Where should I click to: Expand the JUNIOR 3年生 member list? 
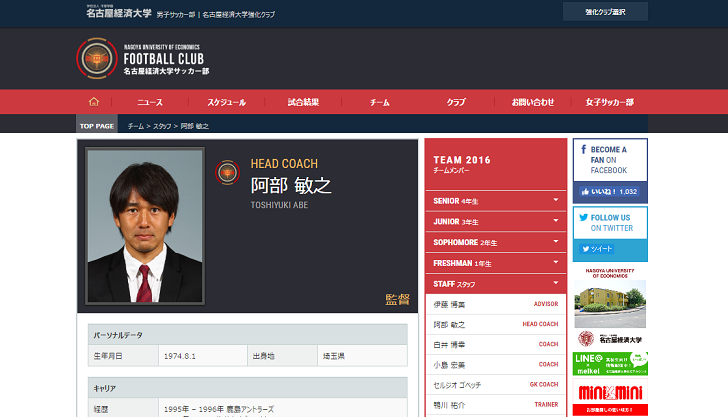tap(495, 221)
